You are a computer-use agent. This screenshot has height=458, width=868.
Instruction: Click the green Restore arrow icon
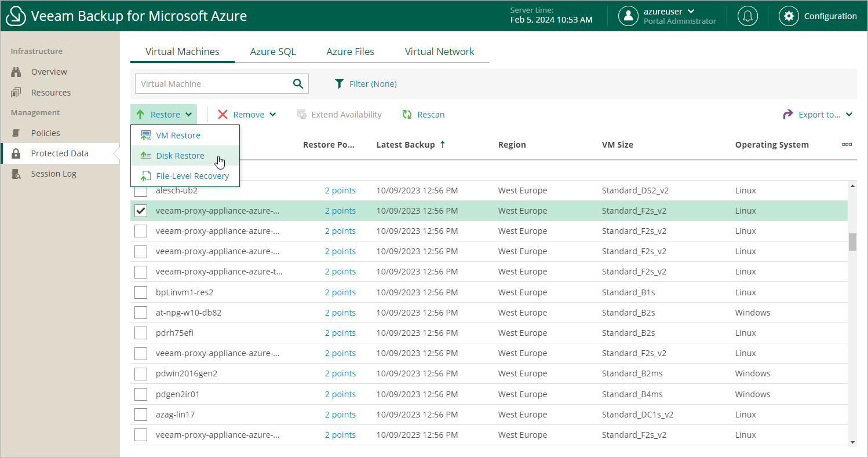tap(140, 115)
